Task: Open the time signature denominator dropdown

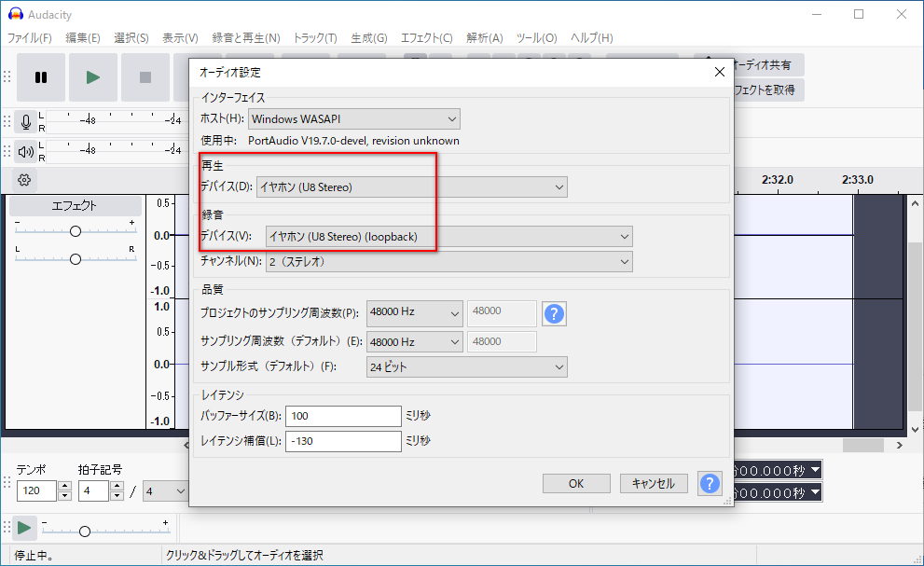Action: [165, 490]
